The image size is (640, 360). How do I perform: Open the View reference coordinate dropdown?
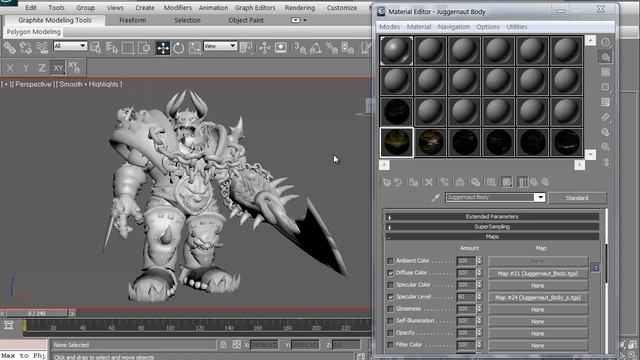pyautogui.click(x=220, y=46)
